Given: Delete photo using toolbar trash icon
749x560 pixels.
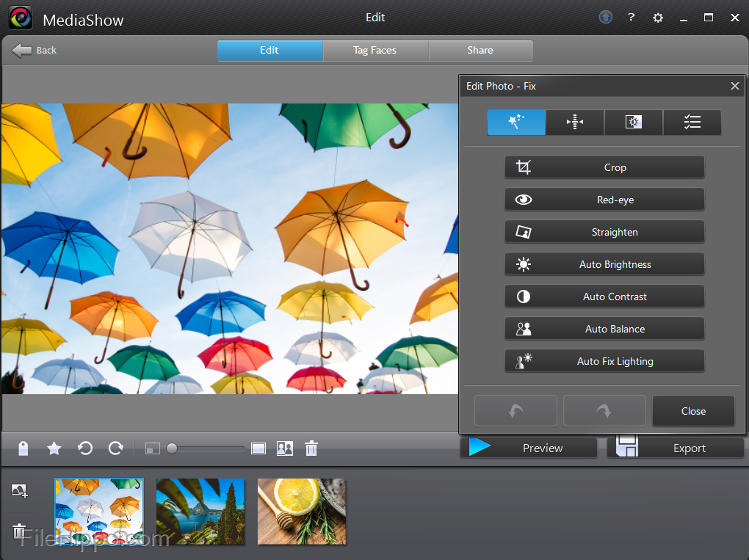Looking at the screenshot, I should pos(311,448).
